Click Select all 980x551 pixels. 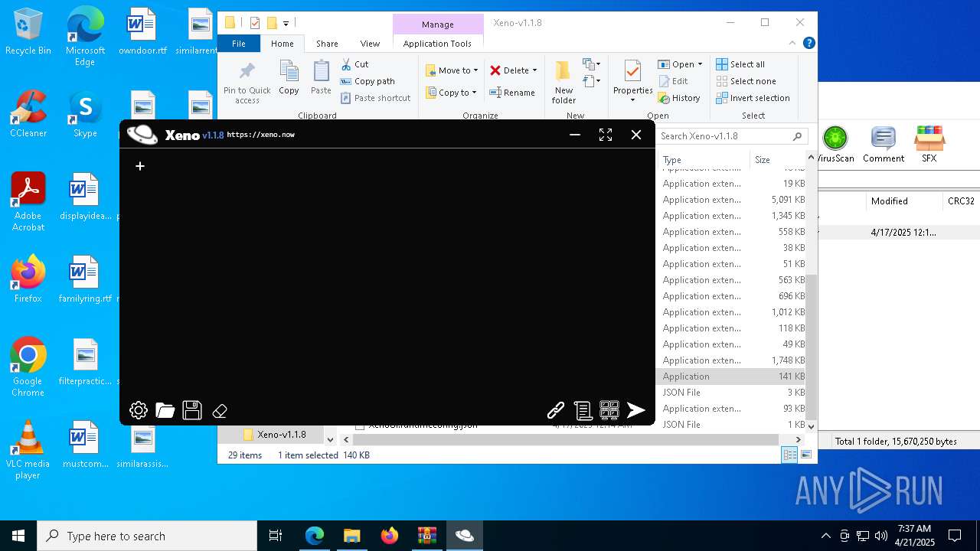pos(740,64)
